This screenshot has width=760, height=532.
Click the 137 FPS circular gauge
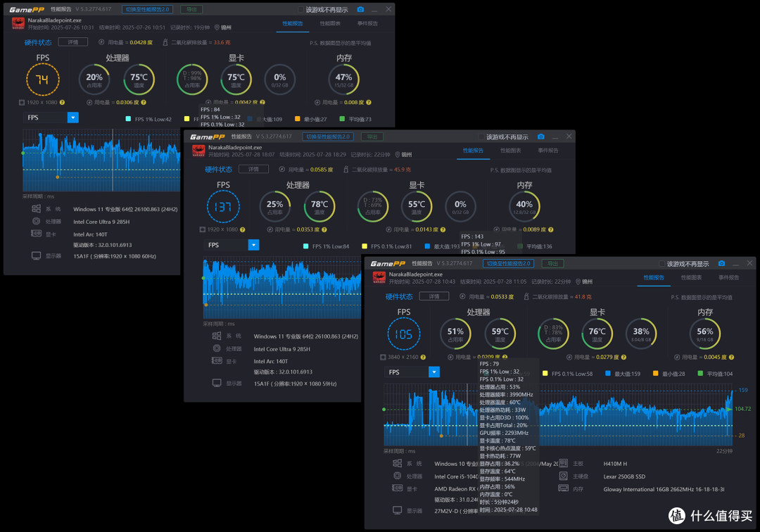(223, 207)
